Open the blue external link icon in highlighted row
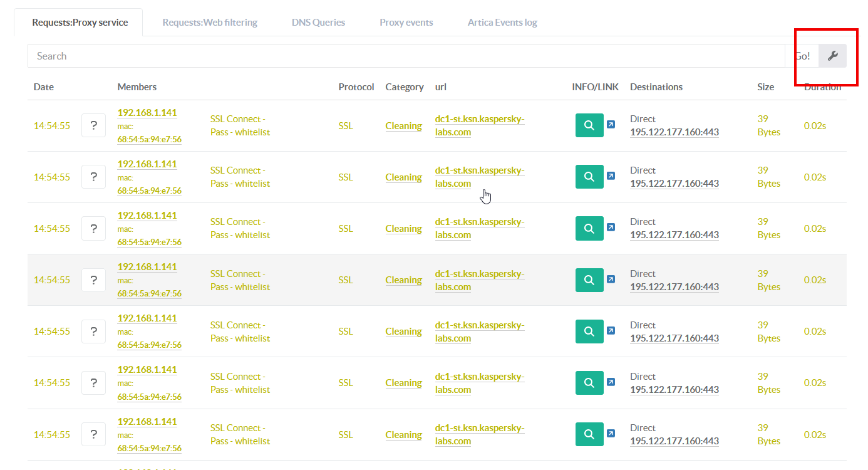868x470 pixels. coord(611,279)
